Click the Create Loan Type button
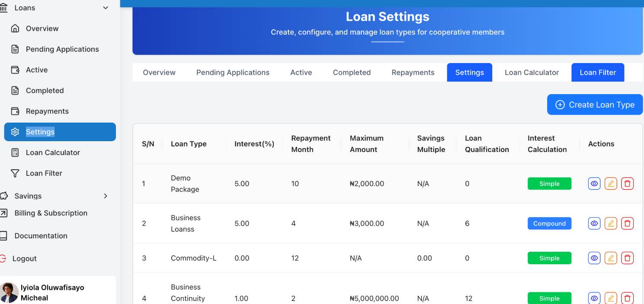644x304 pixels. pyautogui.click(x=595, y=105)
